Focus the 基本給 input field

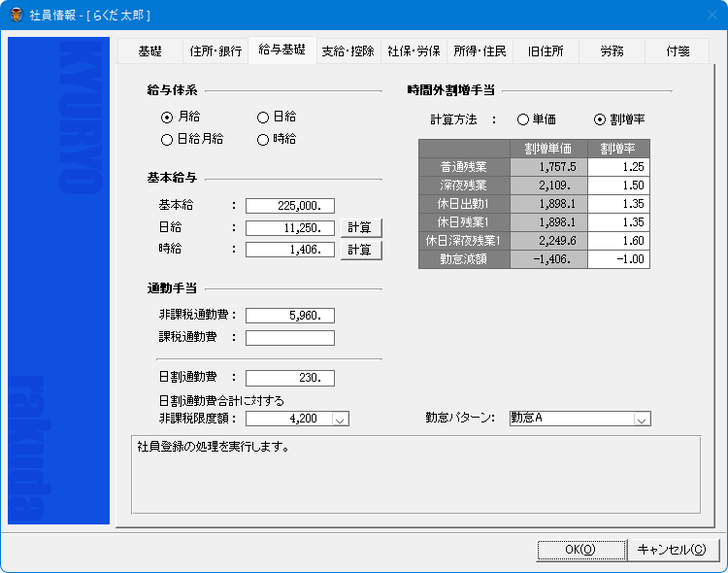289,206
